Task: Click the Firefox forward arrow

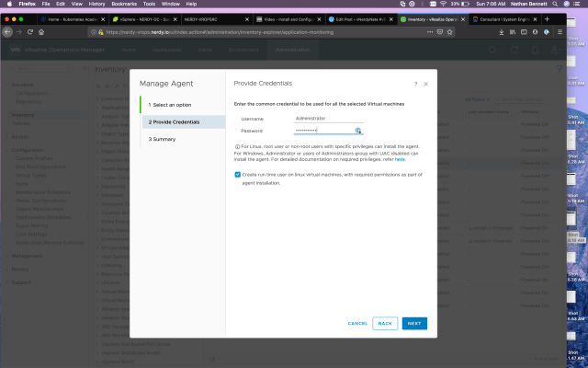Action: pos(18,32)
